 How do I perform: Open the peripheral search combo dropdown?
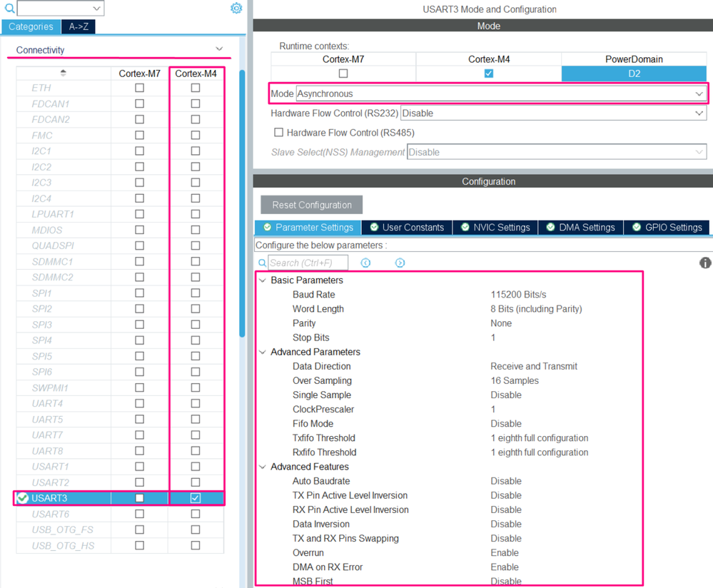tap(96, 8)
